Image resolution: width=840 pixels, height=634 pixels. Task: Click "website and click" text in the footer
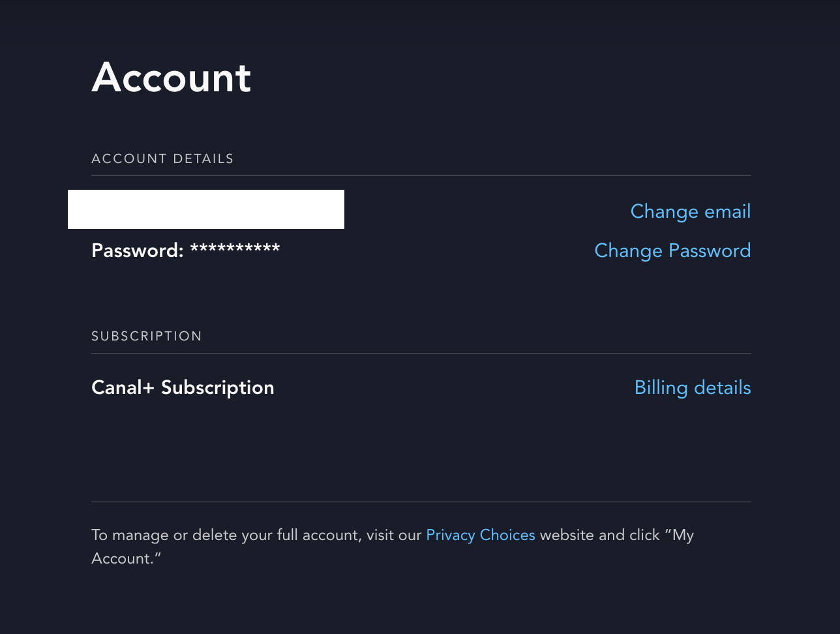point(600,535)
